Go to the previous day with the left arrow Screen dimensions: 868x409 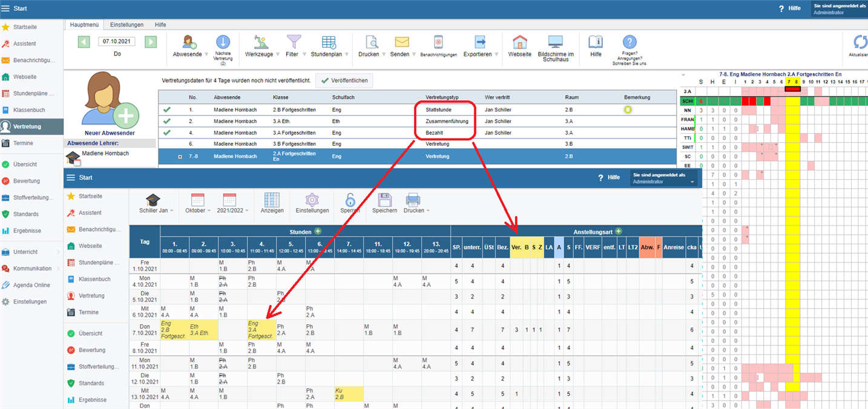(x=84, y=42)
